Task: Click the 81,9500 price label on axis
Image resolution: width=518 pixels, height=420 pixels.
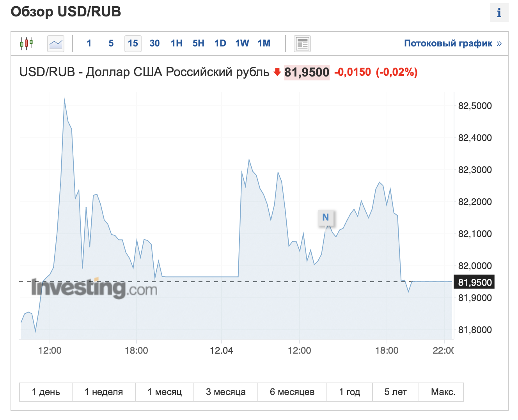Action: pyautogui.click(x=474, y=282)
